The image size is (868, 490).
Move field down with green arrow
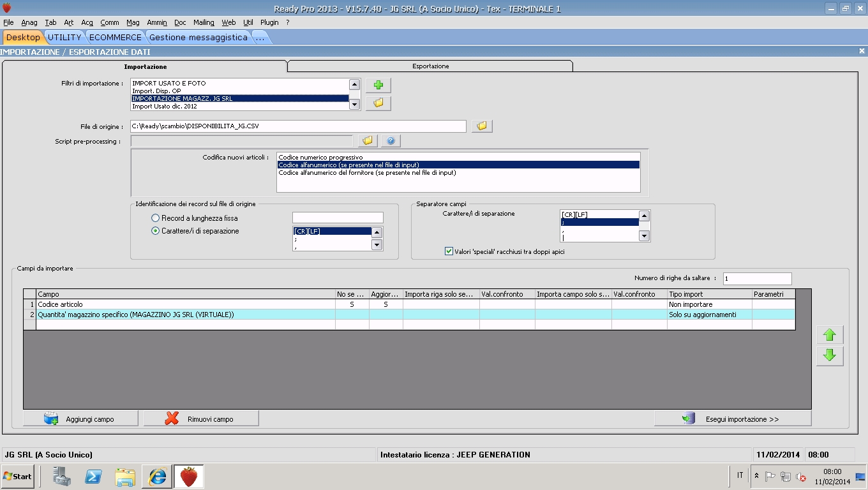pos(829,355)
